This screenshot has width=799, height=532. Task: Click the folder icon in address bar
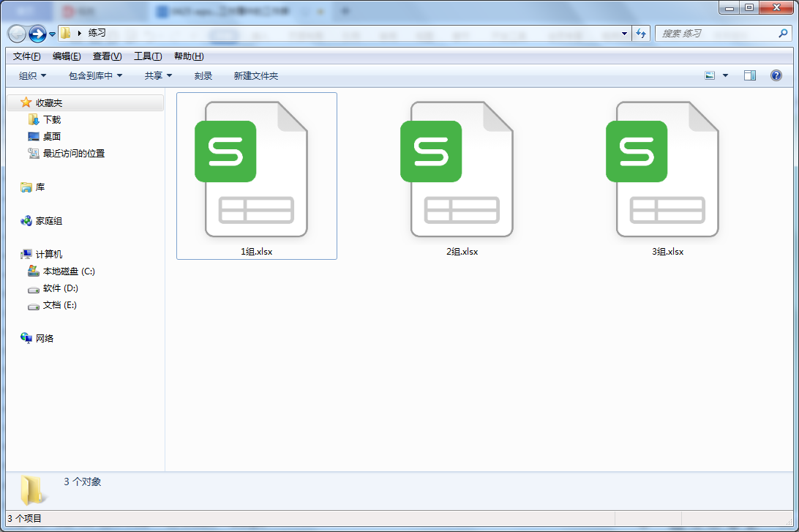66,33
